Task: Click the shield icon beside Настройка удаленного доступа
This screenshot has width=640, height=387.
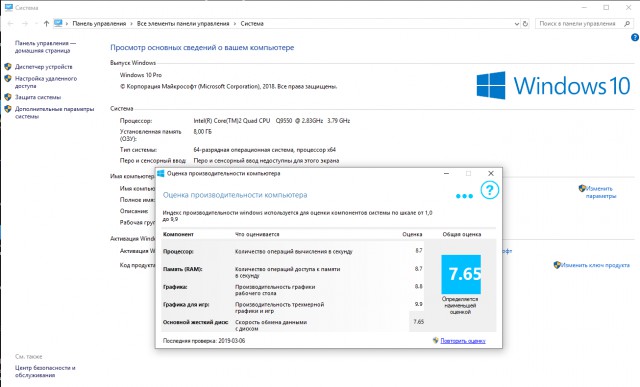Action: (8, 78)
